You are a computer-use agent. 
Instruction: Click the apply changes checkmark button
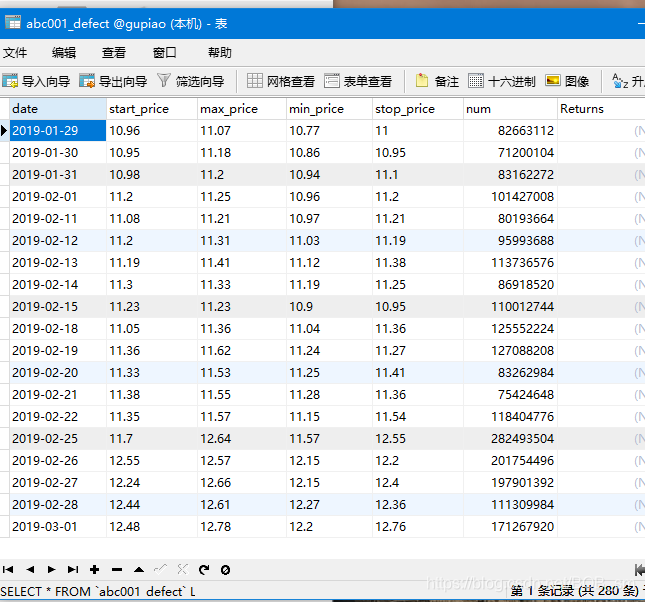[x=160, y=569]
